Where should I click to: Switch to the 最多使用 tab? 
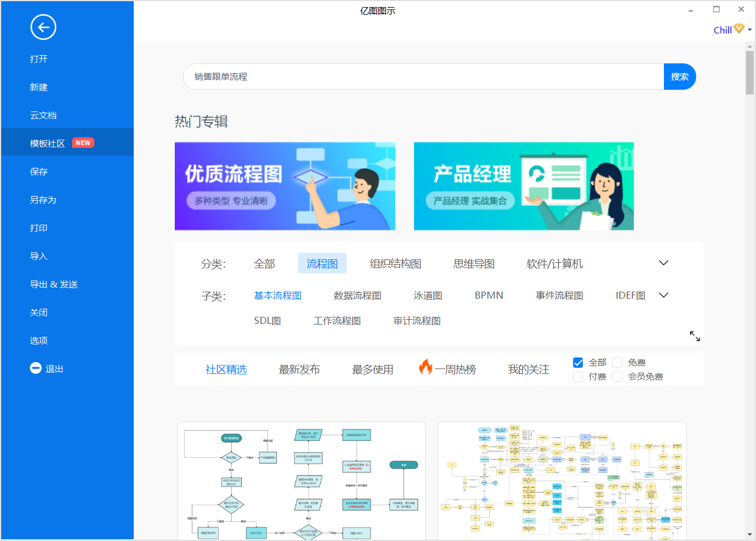(x=372, y=369)
